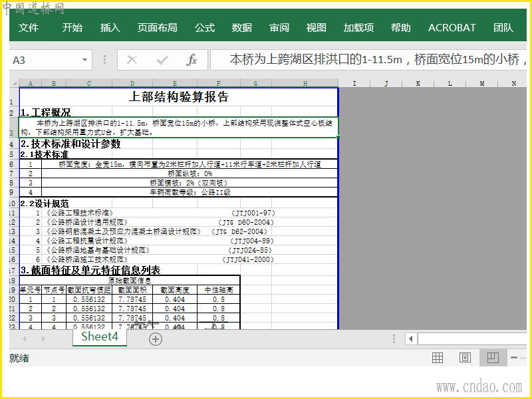The width and height of the screenshot is (532, 399).
Task: Select value 7.78745 in row 21
Action: pyautogui.click(x=132, y=309)
